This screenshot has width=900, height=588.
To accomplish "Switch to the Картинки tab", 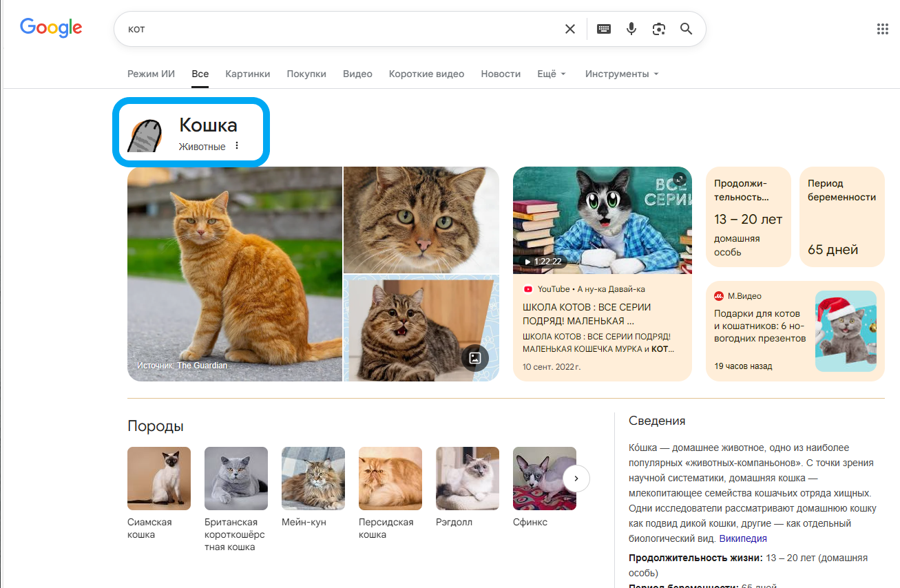I will 247,74.
